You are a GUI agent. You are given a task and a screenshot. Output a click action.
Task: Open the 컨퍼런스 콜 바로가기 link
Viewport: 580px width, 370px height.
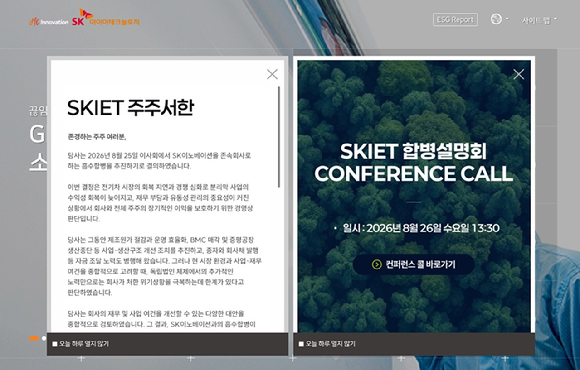pos(414,265)
